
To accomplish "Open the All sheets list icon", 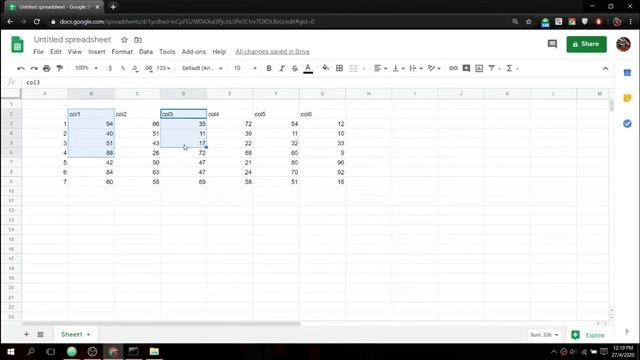I will click(40, 334).
